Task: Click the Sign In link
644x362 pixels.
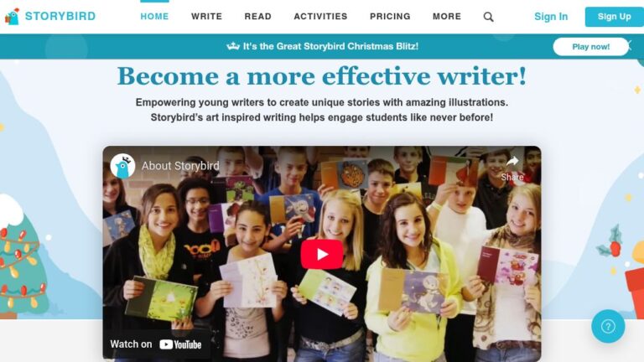Action: pyautogui.click(x=551, y=17)
